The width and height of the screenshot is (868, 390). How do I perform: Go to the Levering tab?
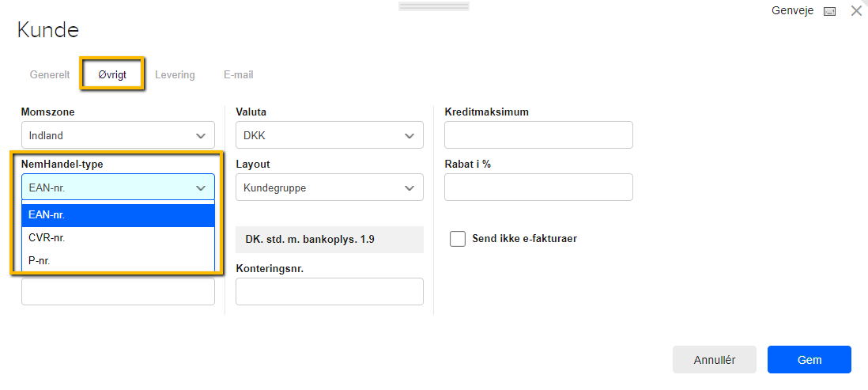pyautogui.click(x=175, y=75)
